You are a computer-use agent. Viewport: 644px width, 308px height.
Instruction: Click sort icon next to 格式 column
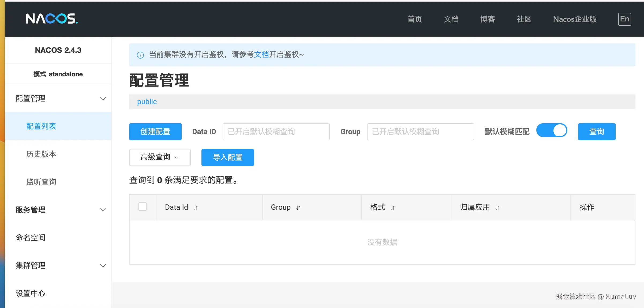coord(393,208)
